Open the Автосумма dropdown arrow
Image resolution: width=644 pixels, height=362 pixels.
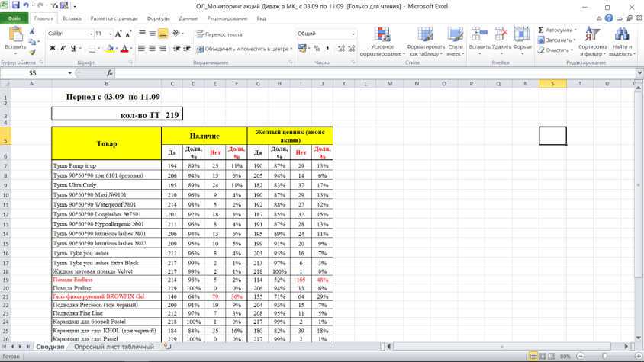click(575, 30)
